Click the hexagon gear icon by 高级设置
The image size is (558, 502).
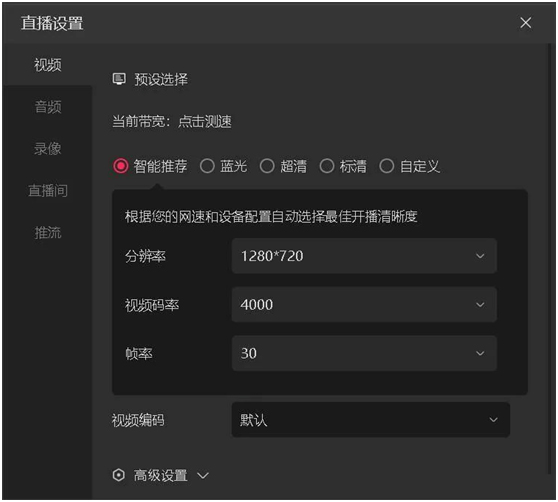[119, 475]
